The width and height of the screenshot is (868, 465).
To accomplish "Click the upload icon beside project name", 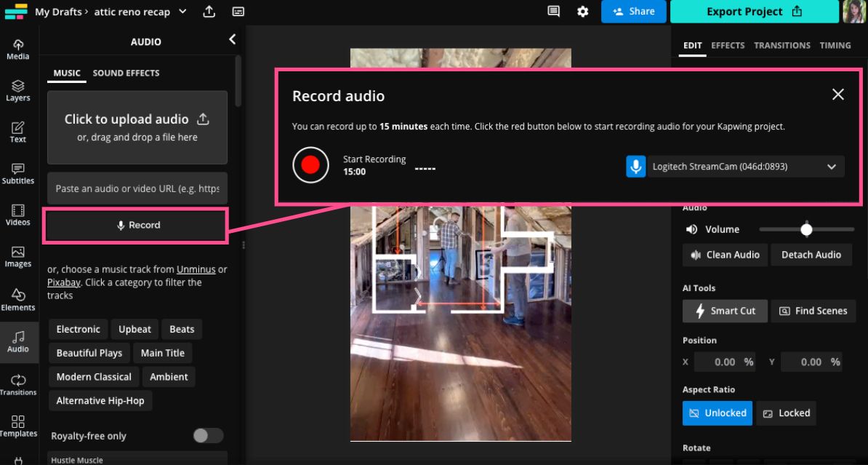I will tap(209, 12).
